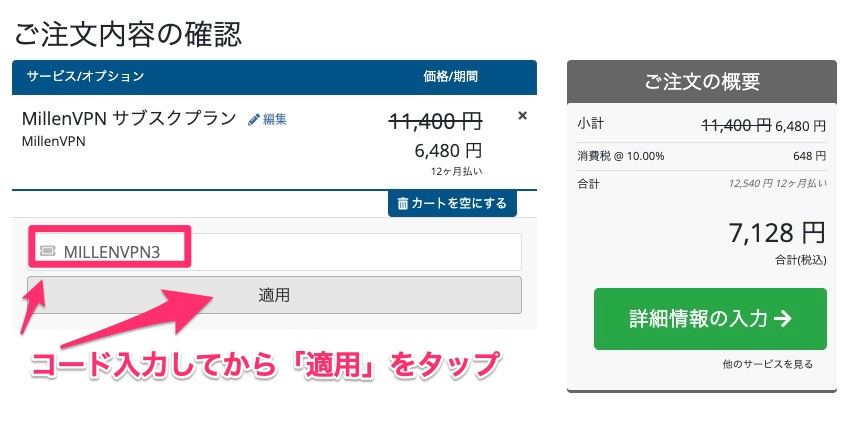The width and height of the screenshot is (861, 431).
Task: Click the pencil edit icon
Action: pos(254,119)
